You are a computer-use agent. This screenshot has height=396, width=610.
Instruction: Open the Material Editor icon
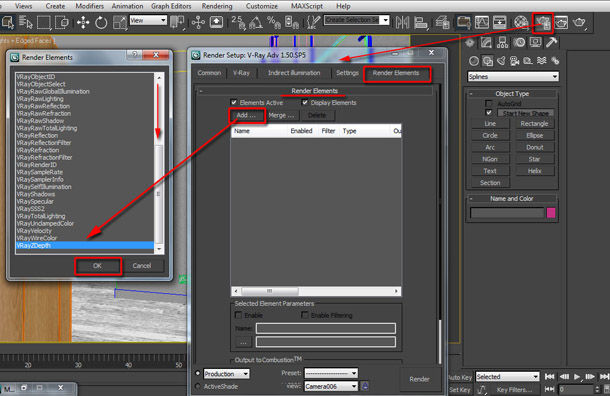521,22
